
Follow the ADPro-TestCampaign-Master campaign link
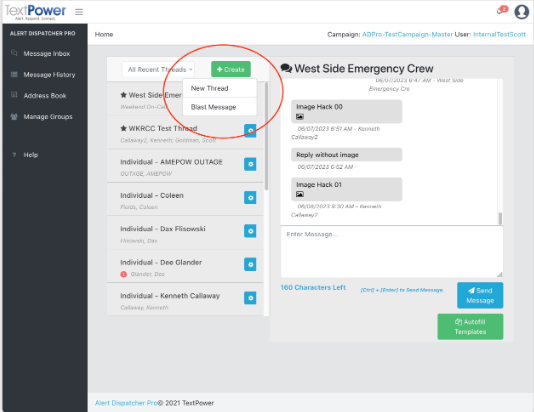click(407, 34)
